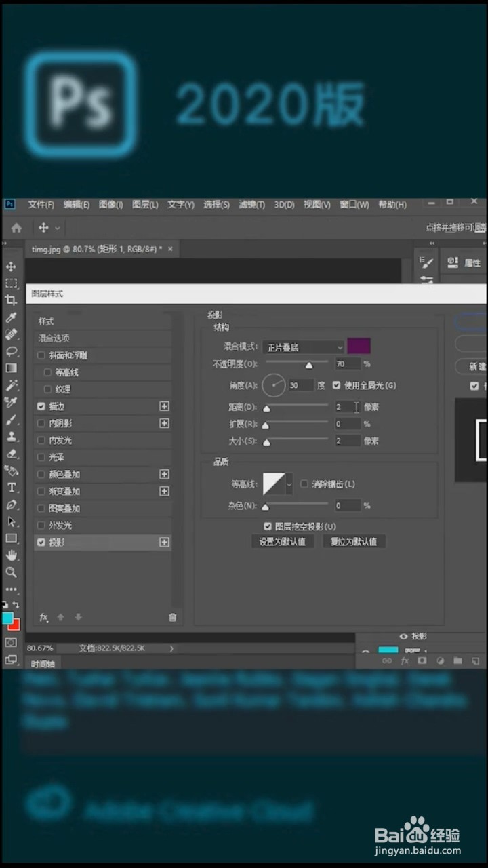The width and height of the screenshot is (488, 868).
Task: Toggle 消除锯齿(L) checkbox
Action: pyautogui.click(x=304, y=484)
